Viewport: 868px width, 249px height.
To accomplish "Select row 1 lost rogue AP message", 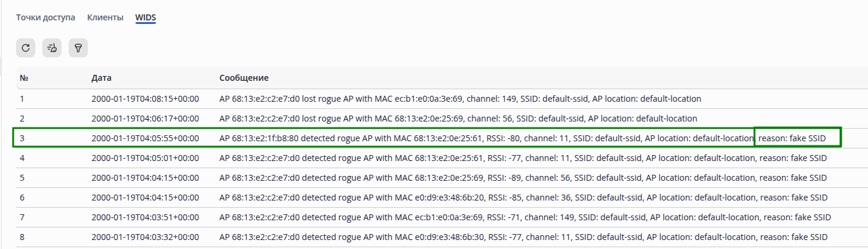I will pos(460,98).
